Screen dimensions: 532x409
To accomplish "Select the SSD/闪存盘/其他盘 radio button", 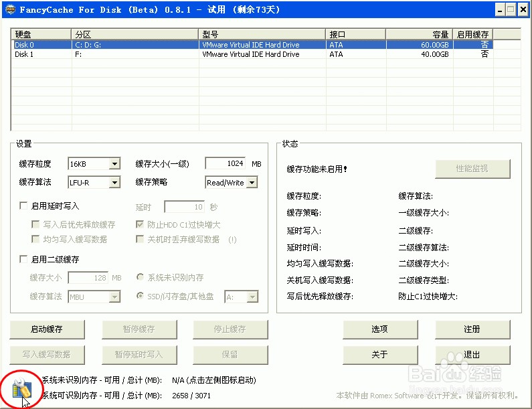I will (x=140, y=296).
